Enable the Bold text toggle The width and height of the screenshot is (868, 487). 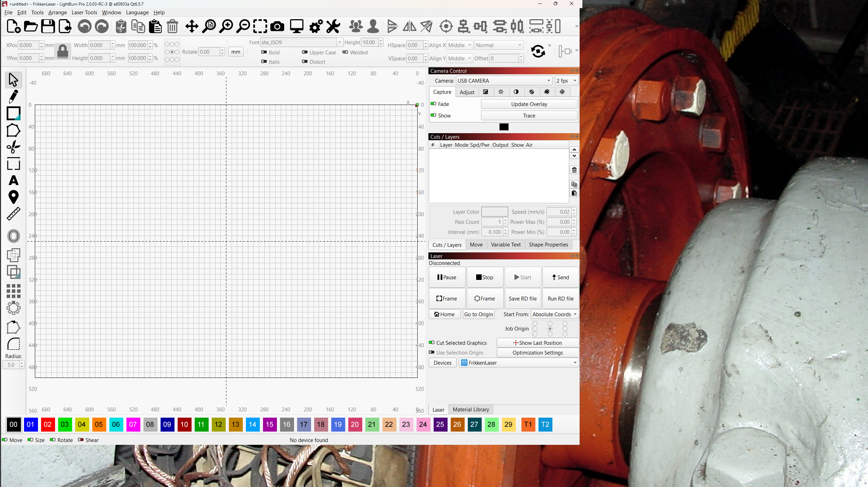(x=264, y=52)
